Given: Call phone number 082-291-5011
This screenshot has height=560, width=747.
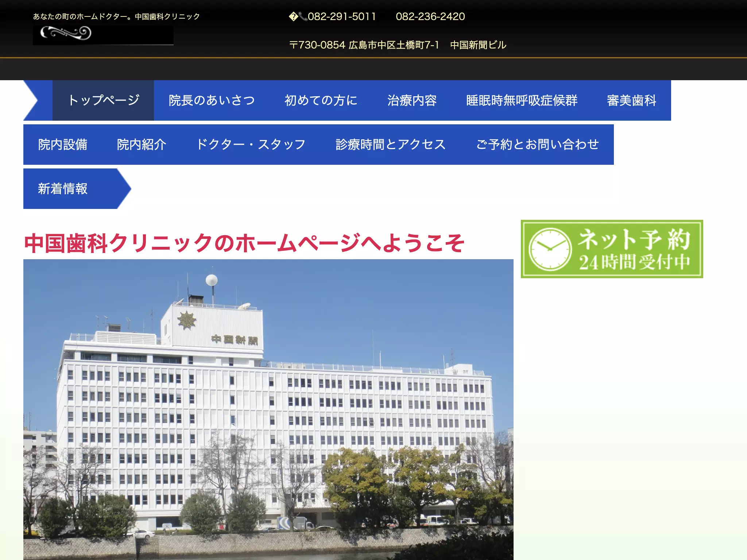Looking at the screenshot, I should coord(342,16).
